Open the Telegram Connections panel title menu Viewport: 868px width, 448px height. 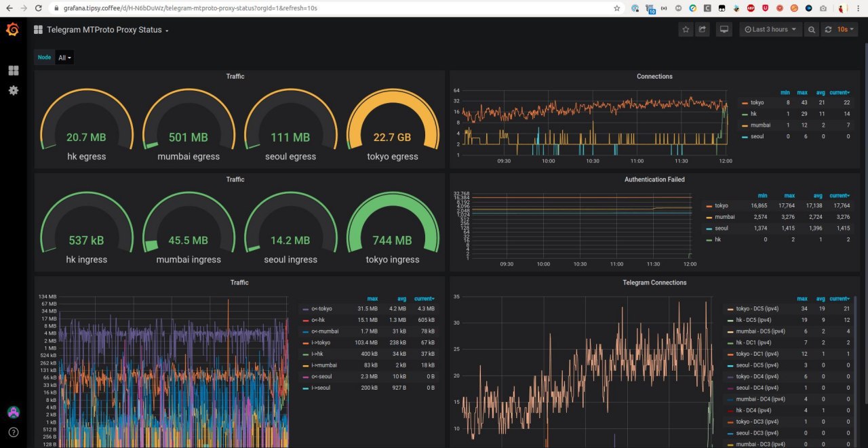coord(654,283)
